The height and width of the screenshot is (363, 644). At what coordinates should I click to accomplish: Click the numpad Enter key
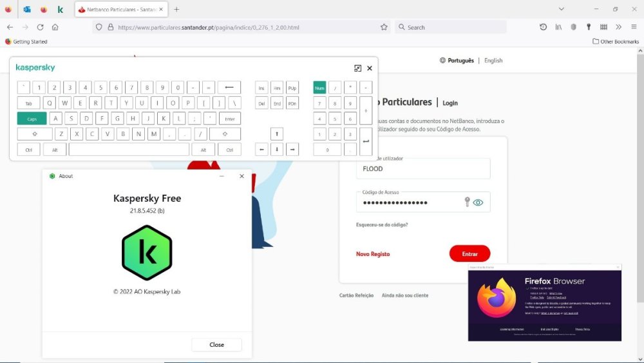click(x=366, y=142)
